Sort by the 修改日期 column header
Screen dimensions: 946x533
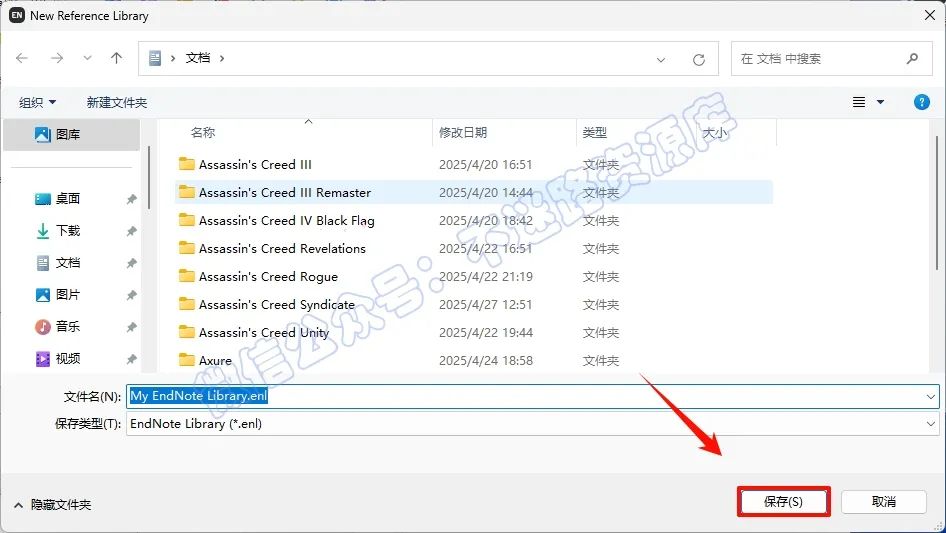tap(463, 133)
